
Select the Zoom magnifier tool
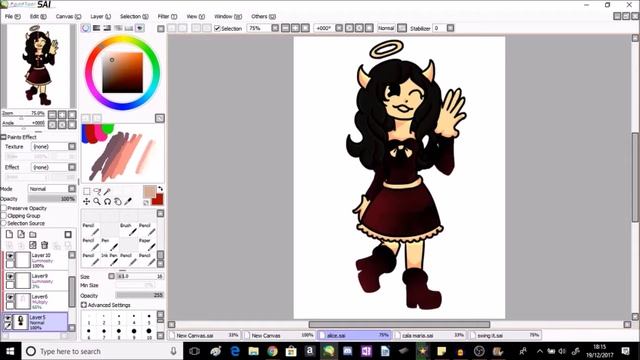click(x=97, y=201)
